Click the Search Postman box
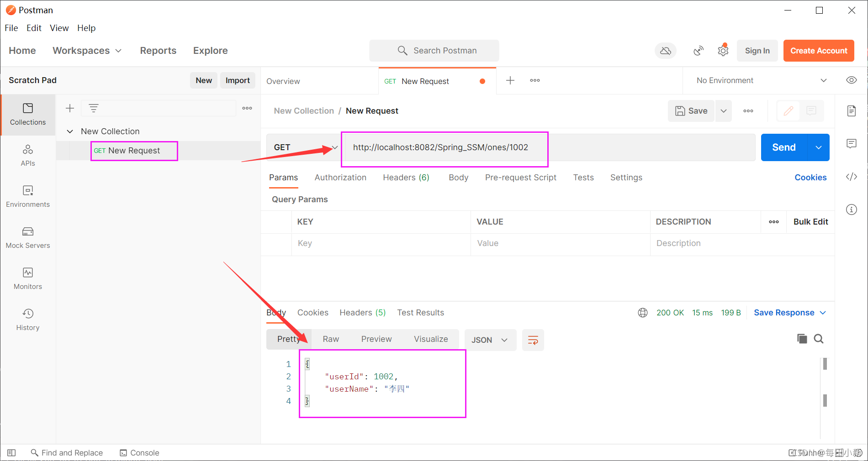The height and width of the screenshot is (461, 868). click(x=434, y=51)
